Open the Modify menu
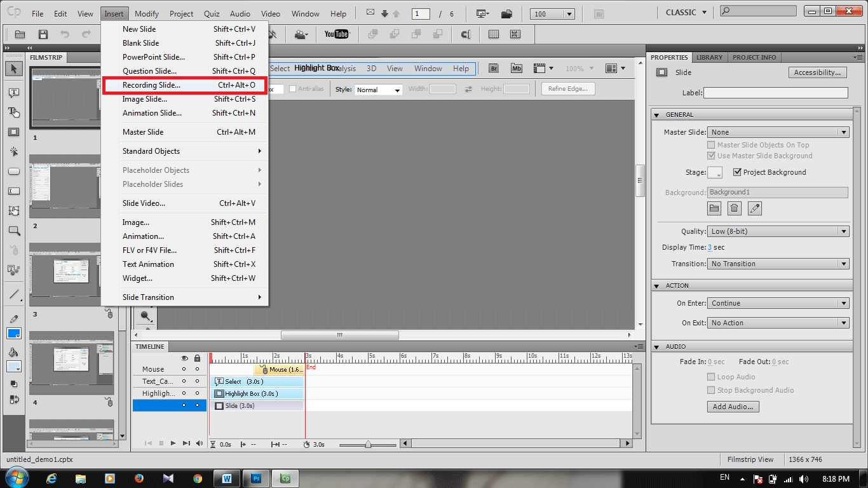This screenshot has width=868, height=488. click(147, 13)
